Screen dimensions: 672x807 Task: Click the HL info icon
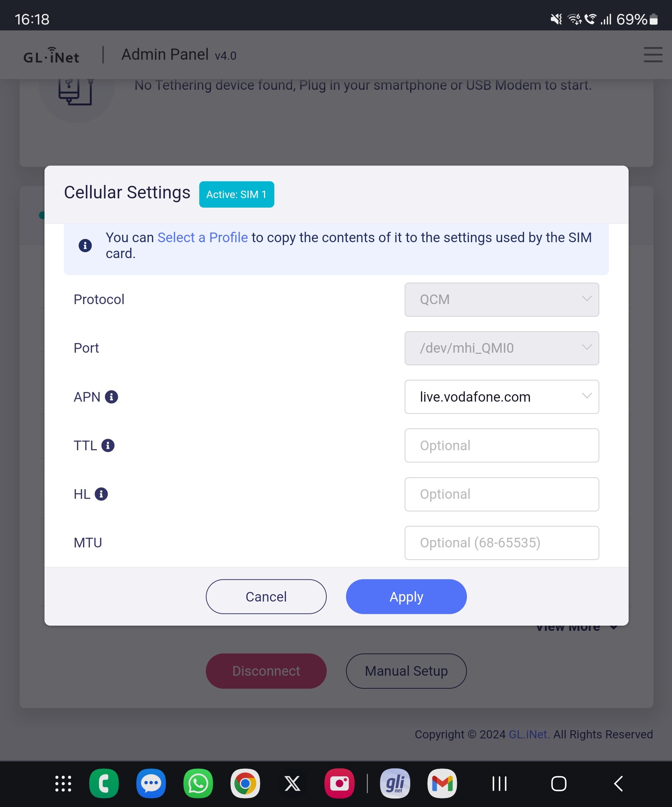102,494
